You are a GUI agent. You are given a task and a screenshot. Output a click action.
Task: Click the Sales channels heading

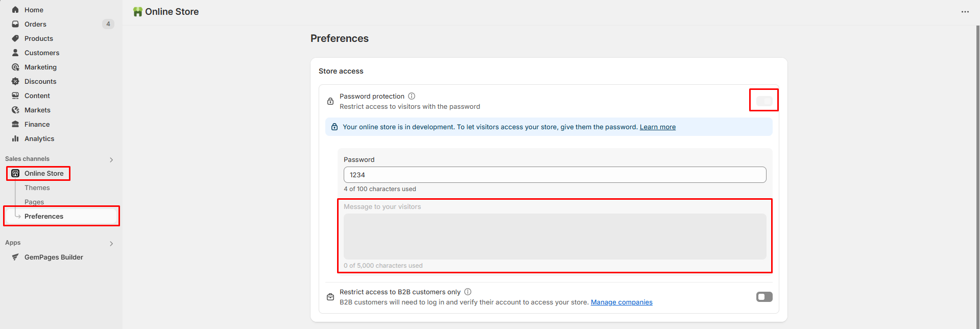(27, 159)
